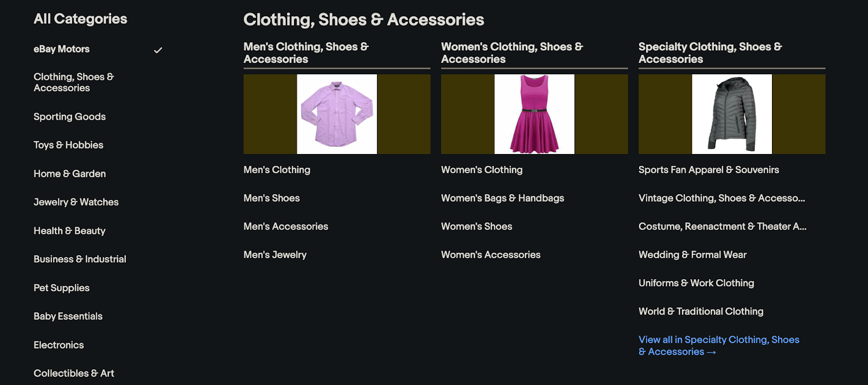Select Health & Beauty category
The height and width of the screenshot is (385, 868).
[x=69, y=230]
